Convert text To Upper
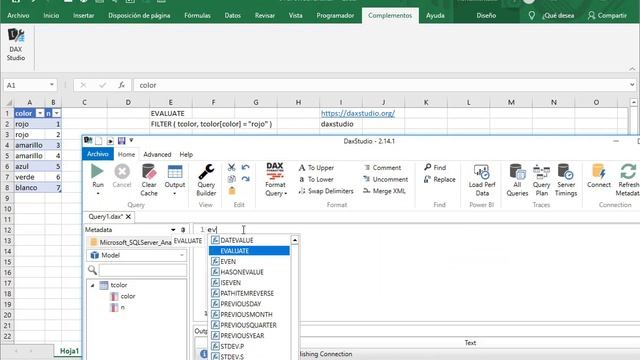 (316, 167)
